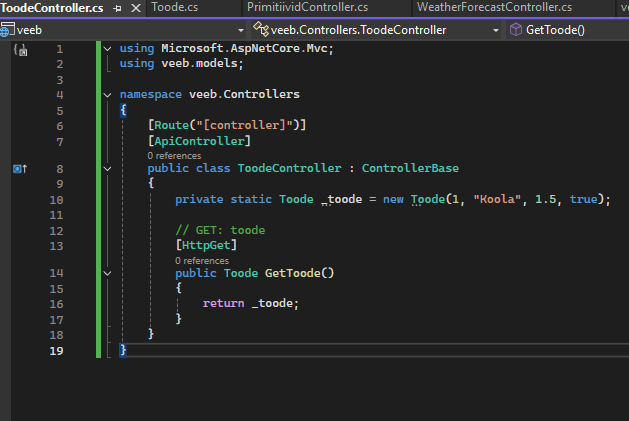The image size is (629, 421).
Task: Switch to the Toode.cs tab
Action: pyautogui.click(x=177, y=8)
